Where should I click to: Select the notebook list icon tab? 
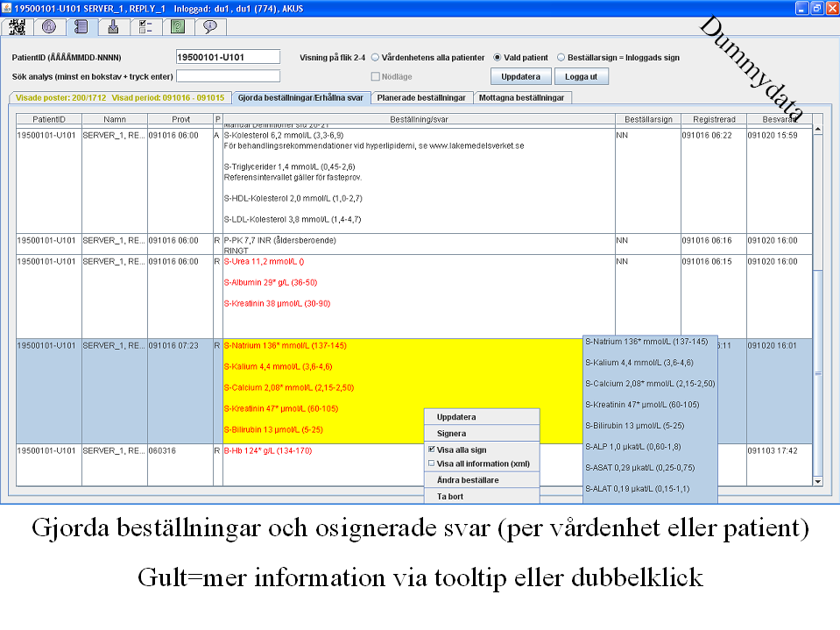click(81, 27)
